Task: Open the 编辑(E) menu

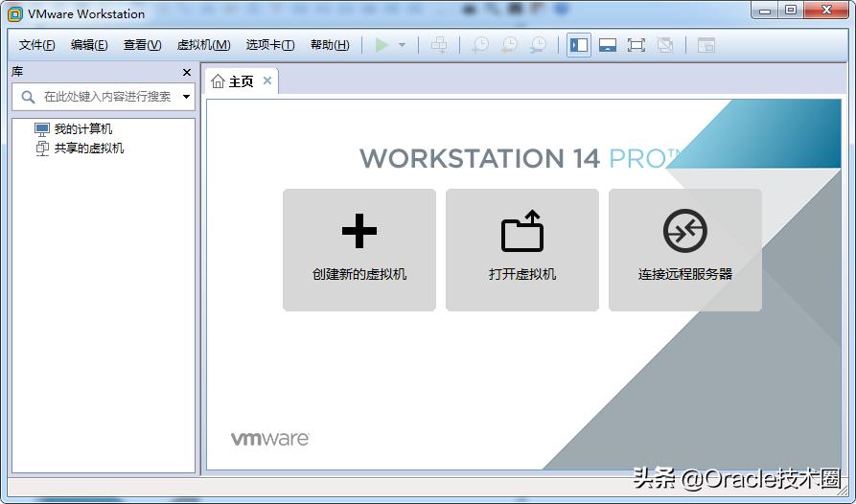Action: coord(89,45)
